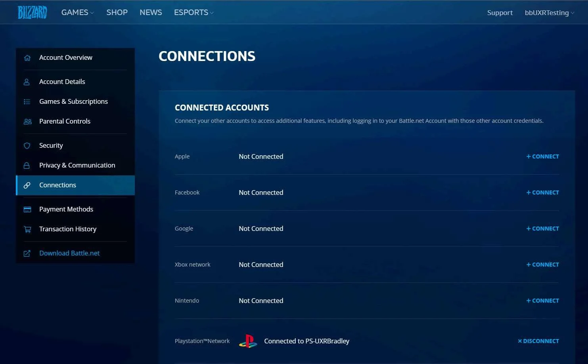
Task: Click the Nintendo row label
Action: point(187,301)
